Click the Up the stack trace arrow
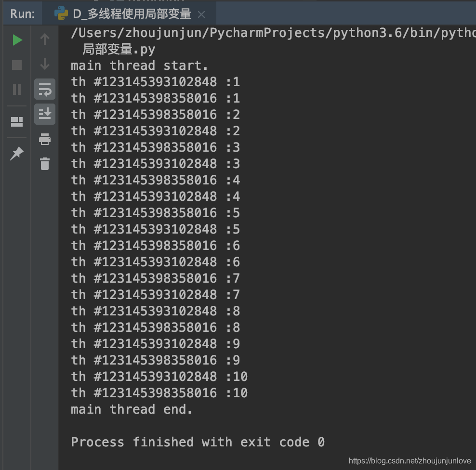 45,39
